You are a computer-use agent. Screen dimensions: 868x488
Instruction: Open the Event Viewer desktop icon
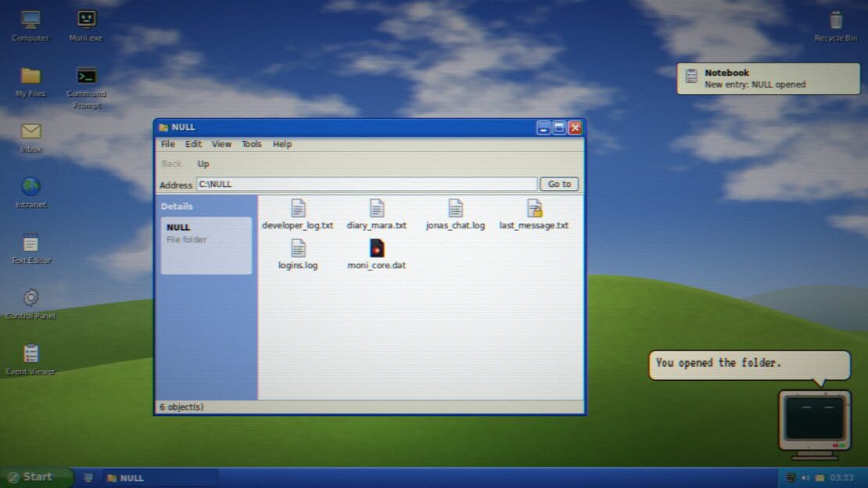(x=31, y=360)
